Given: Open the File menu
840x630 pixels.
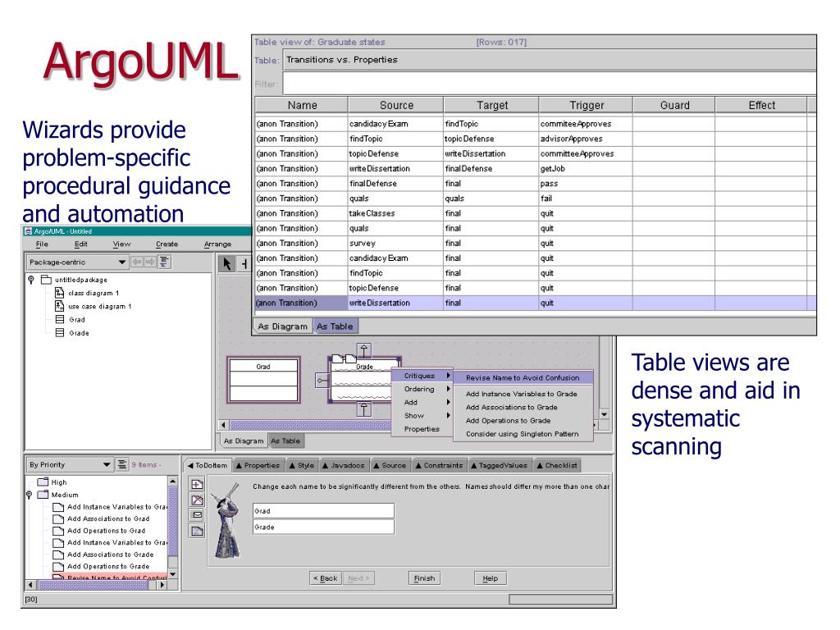Looking at the screenshot, I should click(42, 244).
